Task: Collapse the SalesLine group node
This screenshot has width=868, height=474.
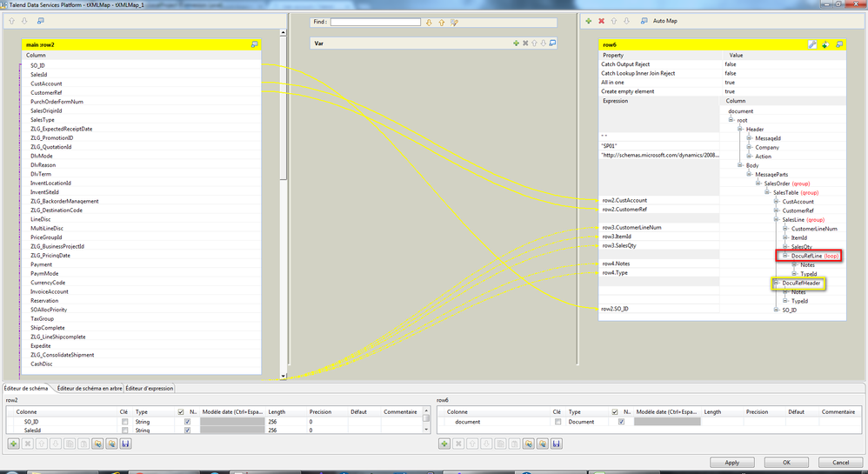Action: (x=777, y=220)
